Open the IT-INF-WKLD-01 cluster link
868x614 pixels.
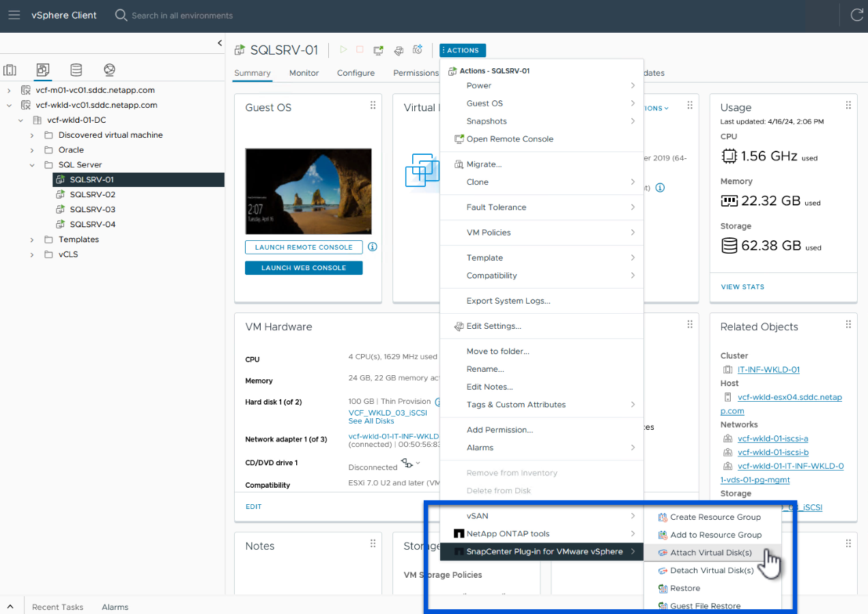(768, 370)
